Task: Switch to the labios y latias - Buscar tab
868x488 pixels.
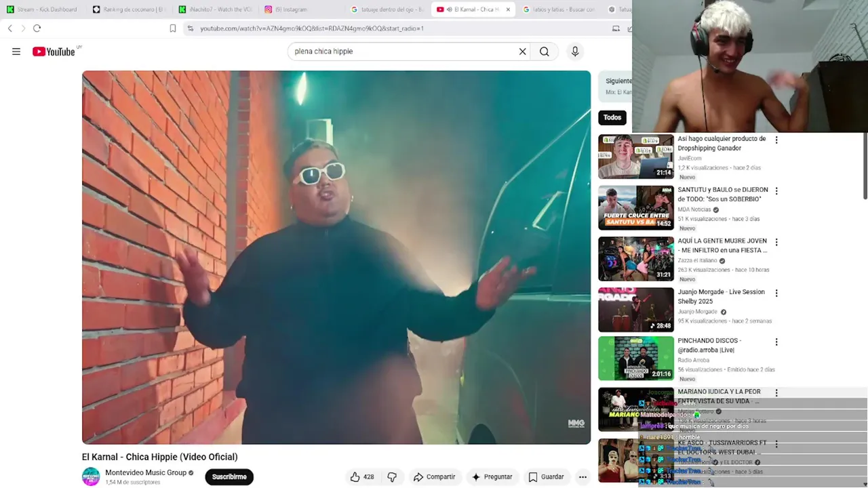Action: pyautogui.click(x=559, y=9)
